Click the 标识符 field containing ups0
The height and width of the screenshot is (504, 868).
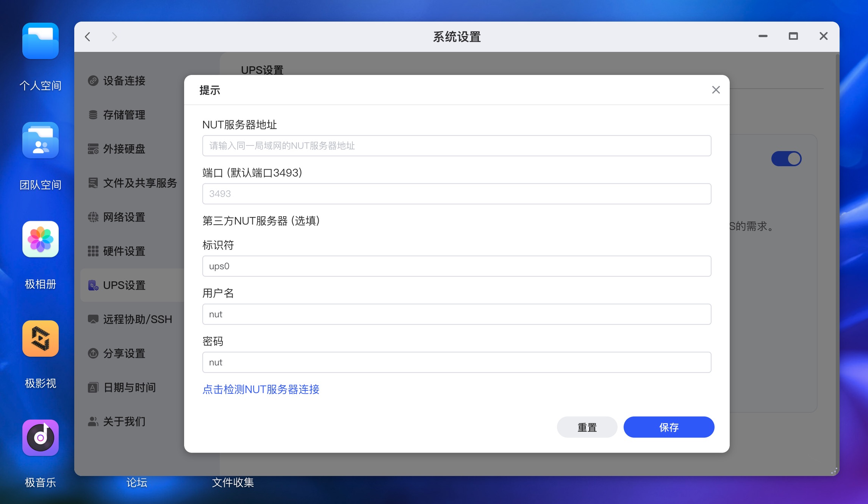click(457, 266)
